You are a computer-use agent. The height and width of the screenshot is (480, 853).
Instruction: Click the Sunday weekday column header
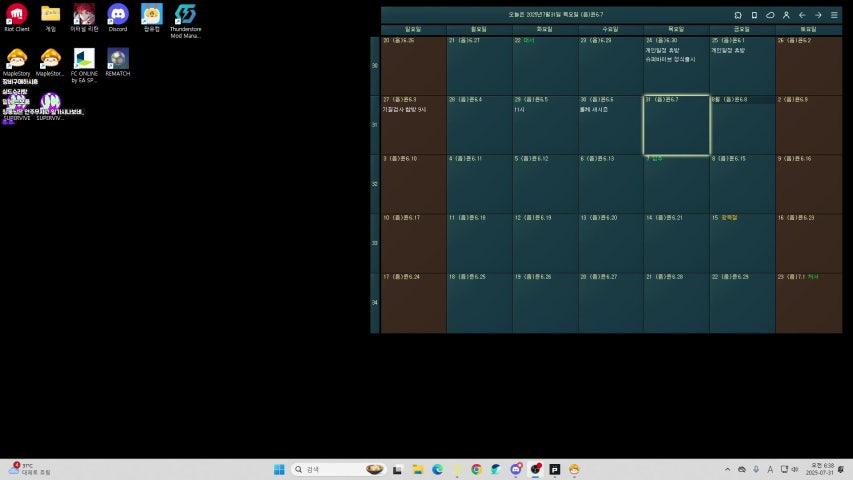413,29
